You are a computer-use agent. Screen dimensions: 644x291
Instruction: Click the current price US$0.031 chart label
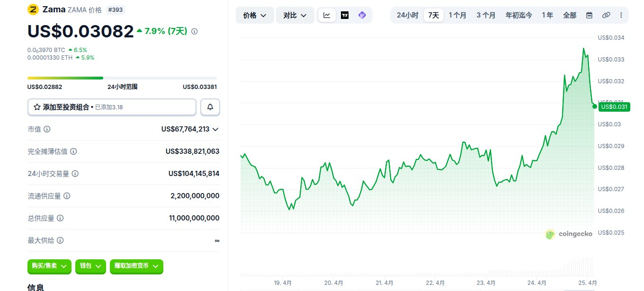(614, 106)
